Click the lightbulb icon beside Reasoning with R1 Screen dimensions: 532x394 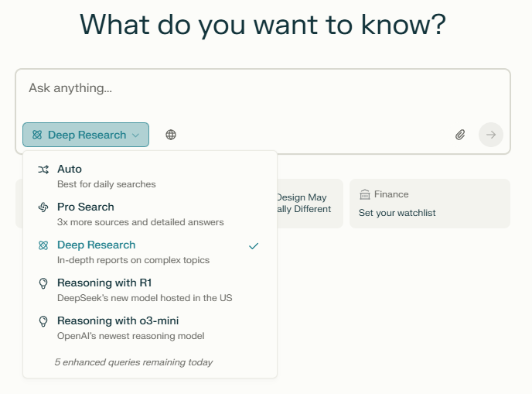pyautogui.click(x=43, y=283)
